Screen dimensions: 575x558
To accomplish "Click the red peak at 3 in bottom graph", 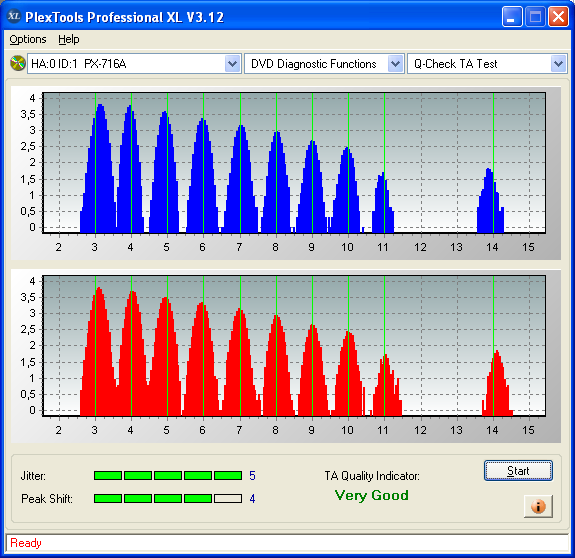I will (98, 351).
